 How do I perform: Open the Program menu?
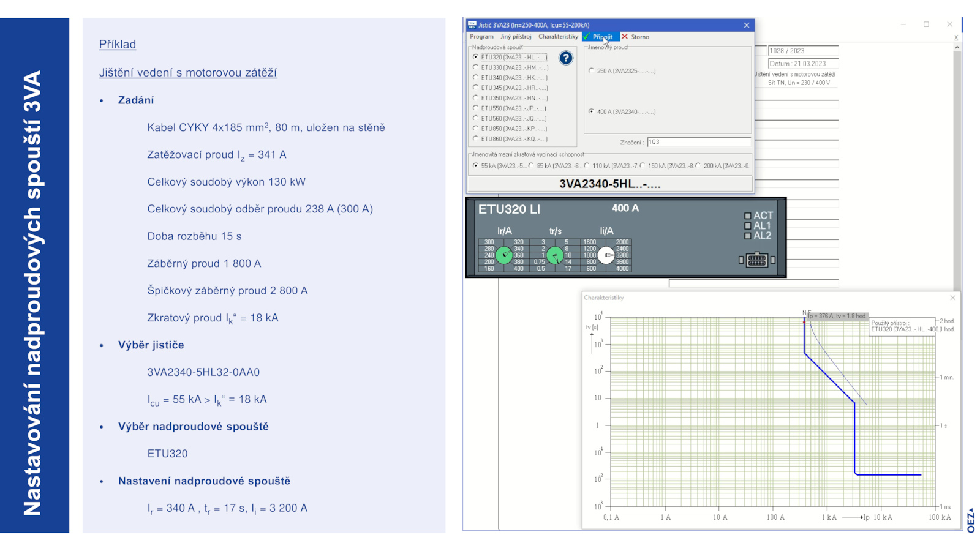tap(481, 37)
